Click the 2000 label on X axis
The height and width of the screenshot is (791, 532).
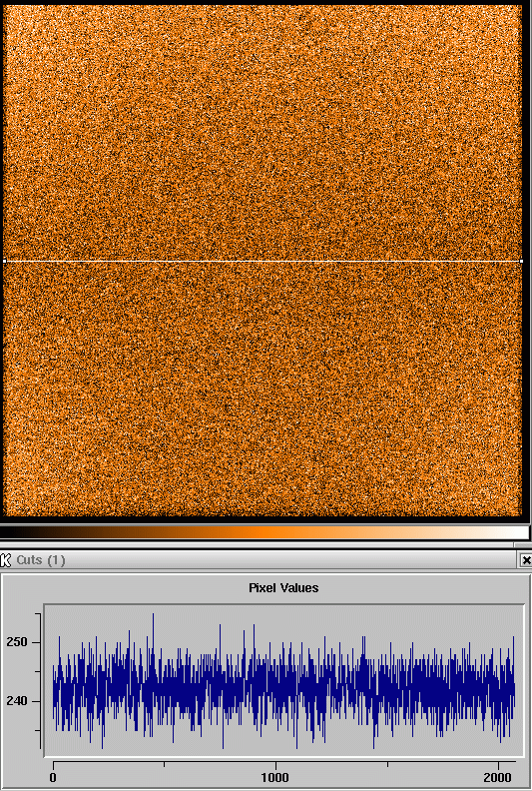click(x=498, y=778)
